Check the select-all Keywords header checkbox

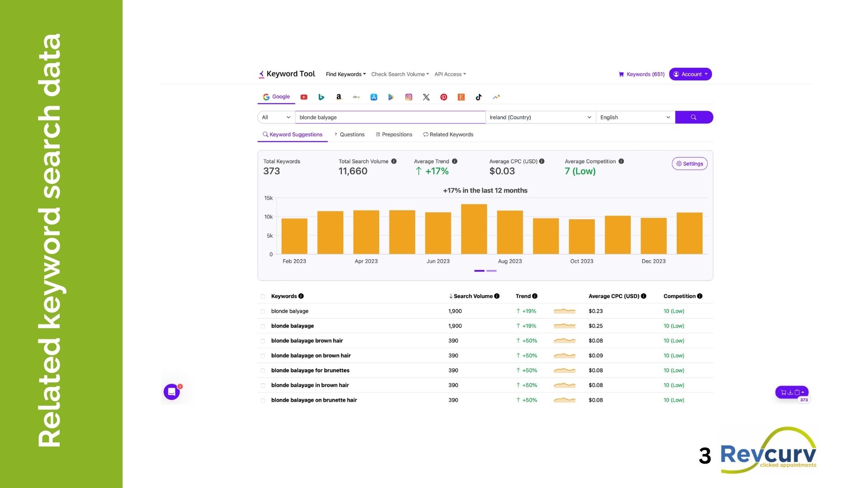(x=263, y=296)
